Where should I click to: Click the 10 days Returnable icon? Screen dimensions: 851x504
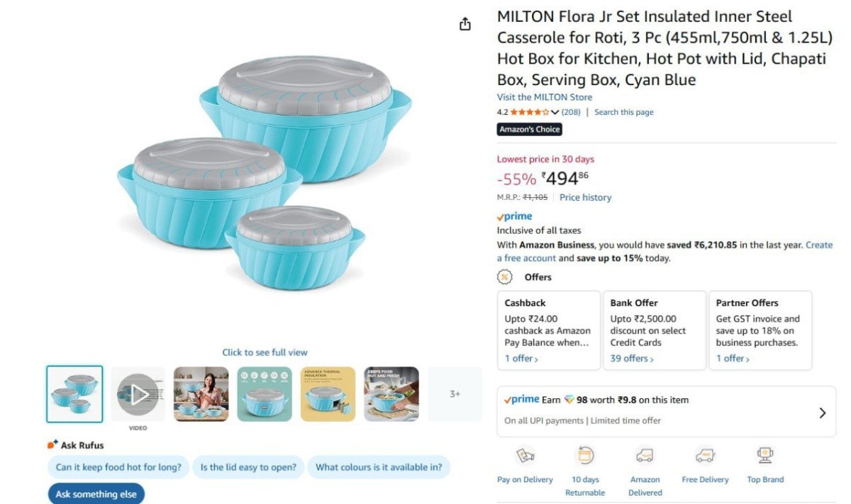pos(585,456)
